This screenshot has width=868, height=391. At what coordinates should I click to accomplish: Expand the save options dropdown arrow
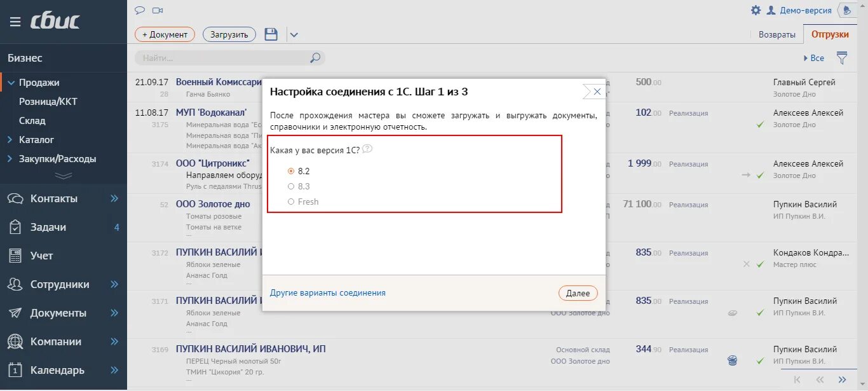[x=294, y=35]
